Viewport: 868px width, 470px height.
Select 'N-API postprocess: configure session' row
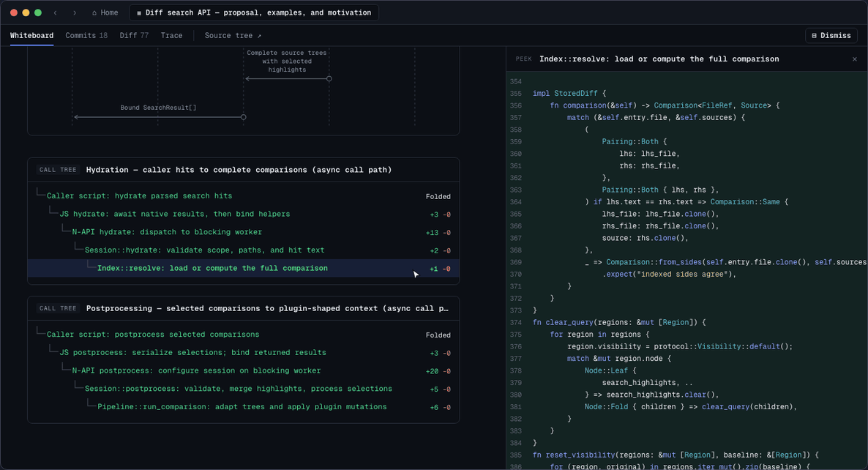(x=244, y=371)
